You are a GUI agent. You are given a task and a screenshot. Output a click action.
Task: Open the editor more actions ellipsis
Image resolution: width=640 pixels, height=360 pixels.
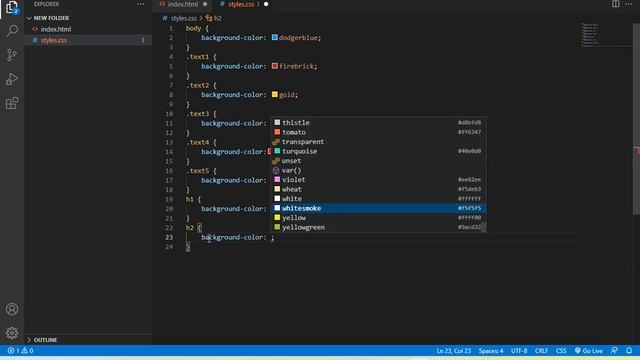tap(629, 4)
